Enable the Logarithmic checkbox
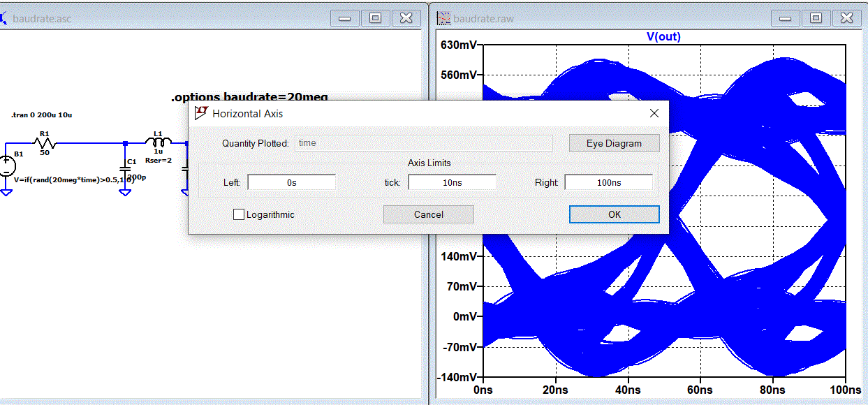The width and height of the screenshot is (868, 405). click(x=239, y=214)
